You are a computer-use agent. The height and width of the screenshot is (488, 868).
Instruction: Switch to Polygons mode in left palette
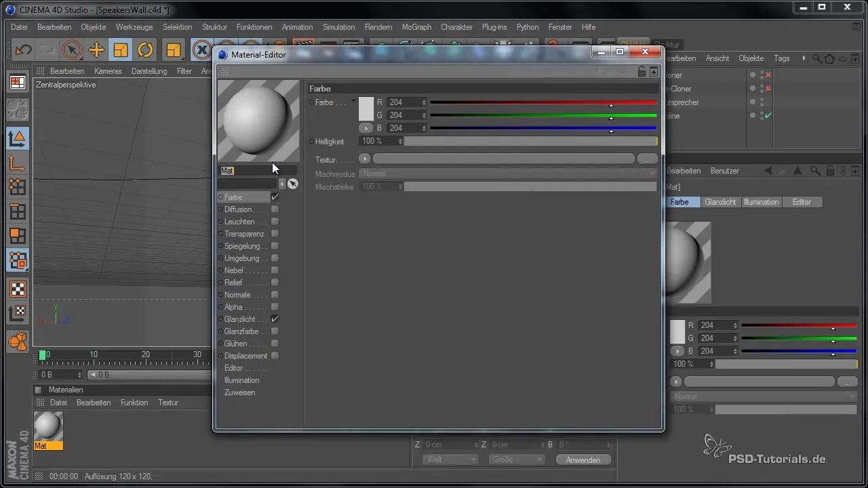(x=18, y=236)
